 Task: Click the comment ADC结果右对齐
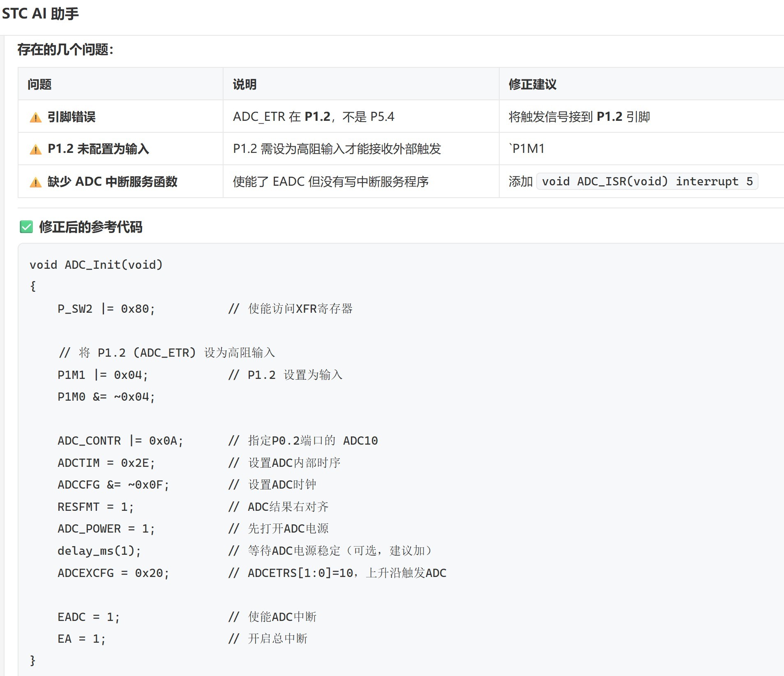click(279, 507)
